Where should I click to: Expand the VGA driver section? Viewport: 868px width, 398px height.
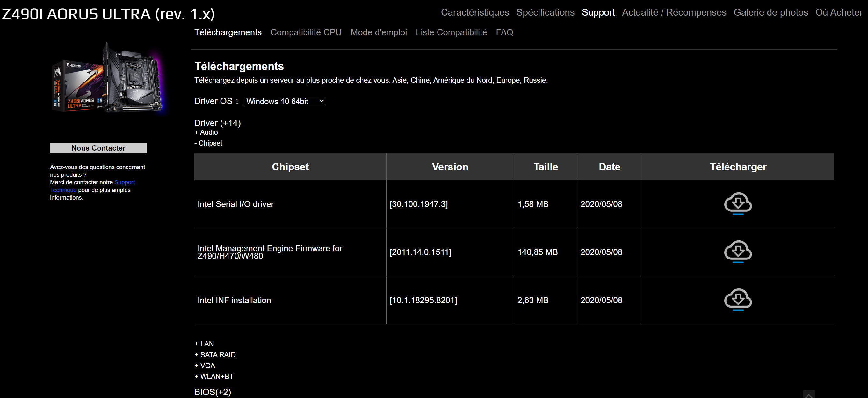tap(205, 365)
